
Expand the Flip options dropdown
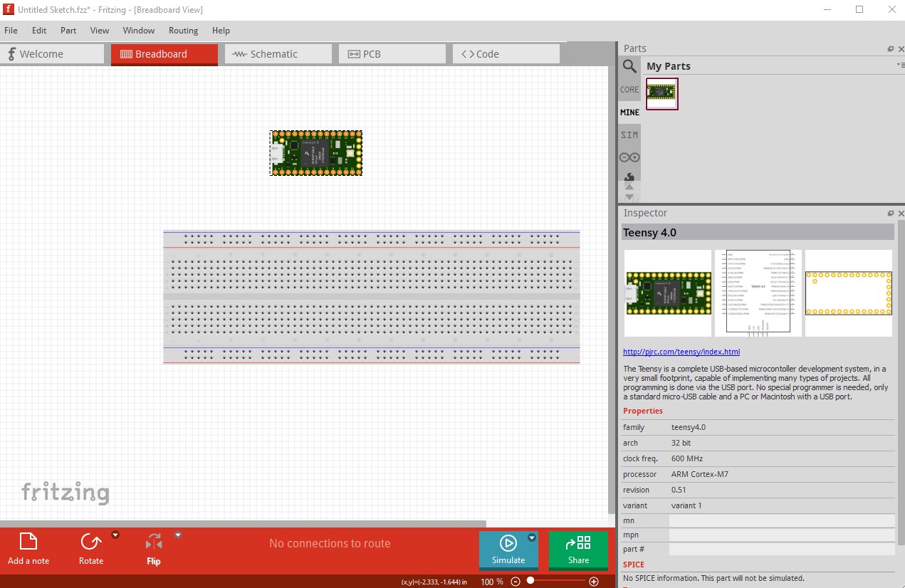pos(178,535)
